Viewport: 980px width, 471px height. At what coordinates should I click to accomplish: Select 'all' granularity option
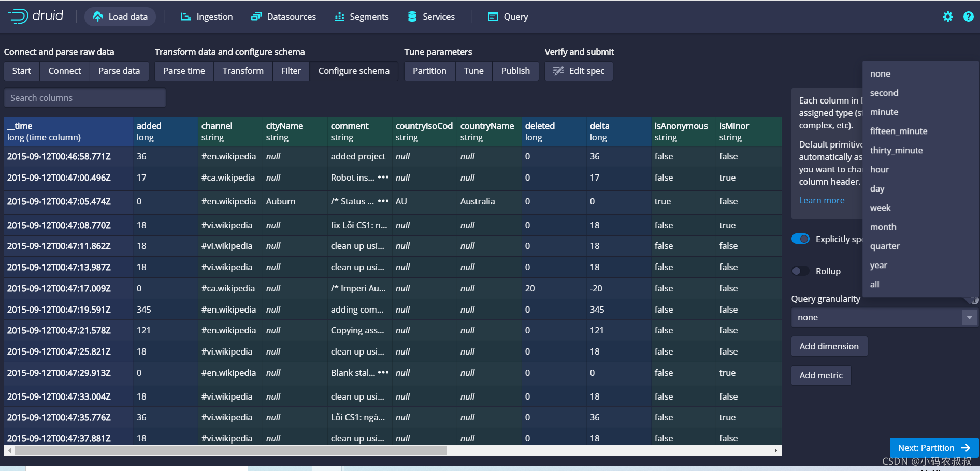pyautogui.click(x=920, y=284)
